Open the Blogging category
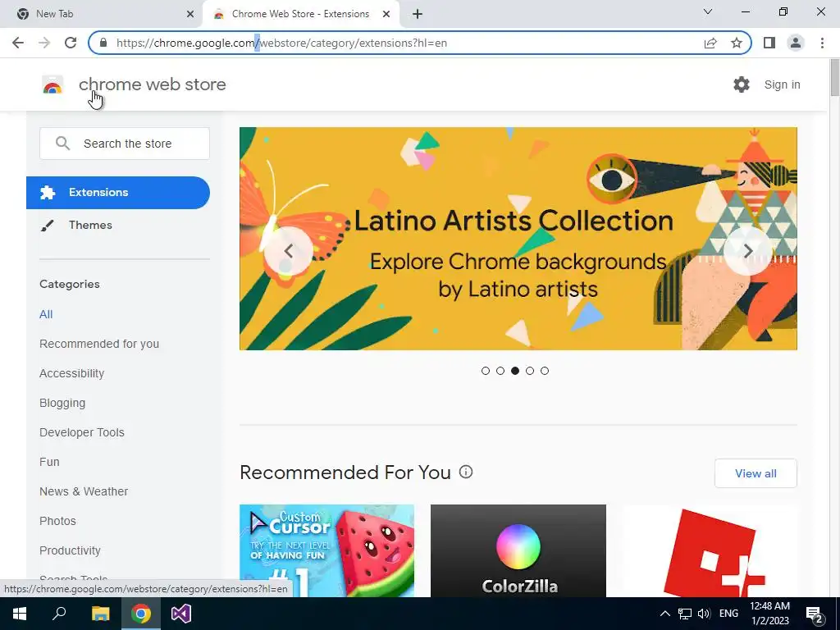The image size is (840, 630). (x=62, y=403)
